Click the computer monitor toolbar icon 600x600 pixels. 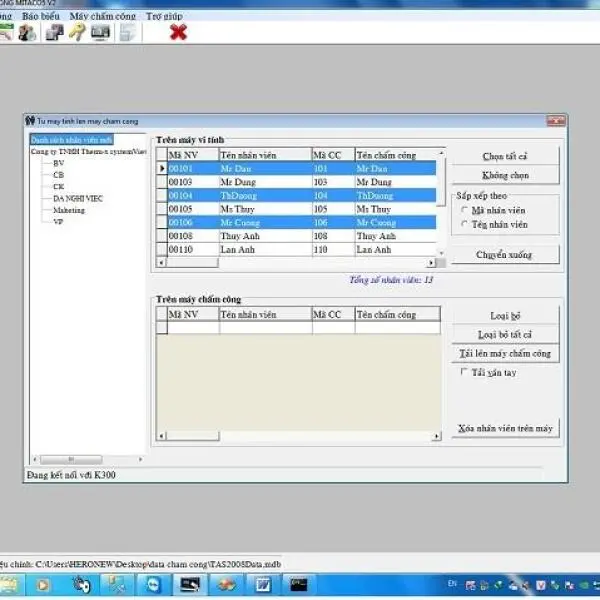click(100, 32)
